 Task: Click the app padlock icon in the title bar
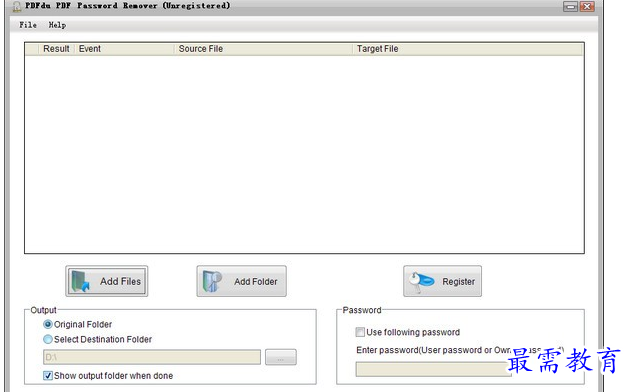17,6
